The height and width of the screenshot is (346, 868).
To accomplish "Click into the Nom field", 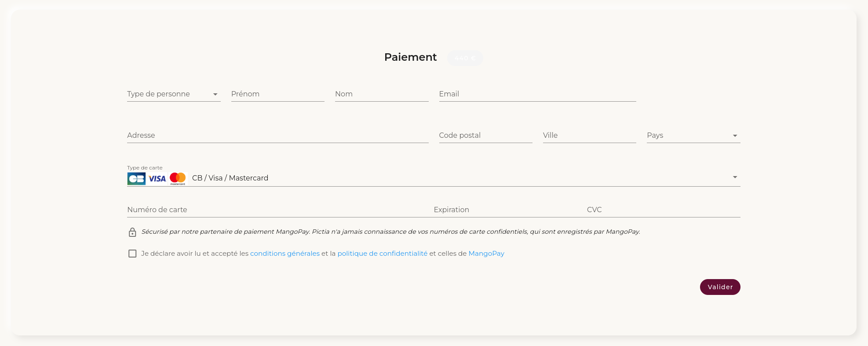I will pos(381,94).
